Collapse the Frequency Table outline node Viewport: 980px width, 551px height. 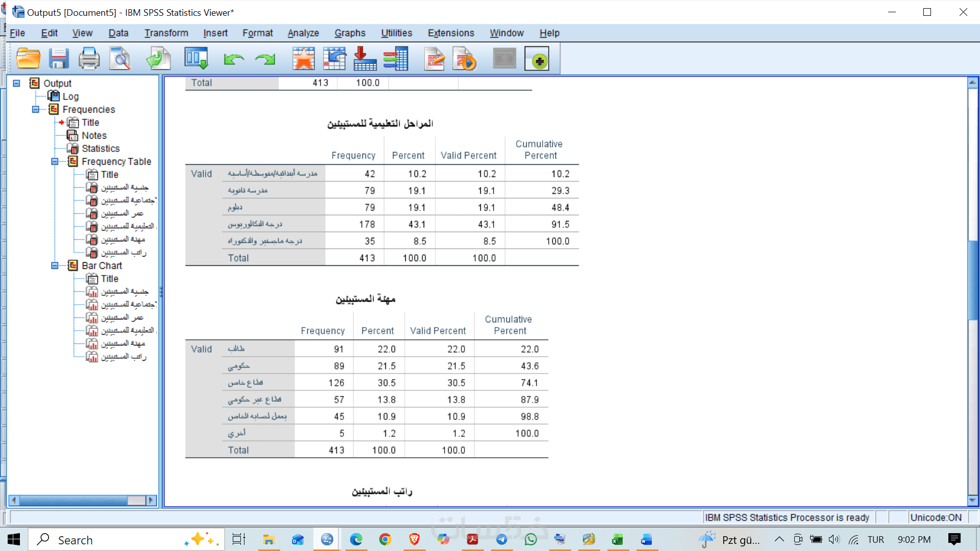click(55, 161)
